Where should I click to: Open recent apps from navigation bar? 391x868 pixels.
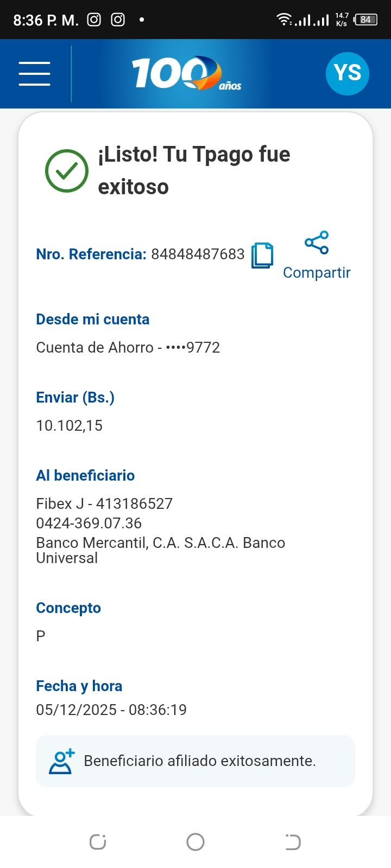(98, 842)
